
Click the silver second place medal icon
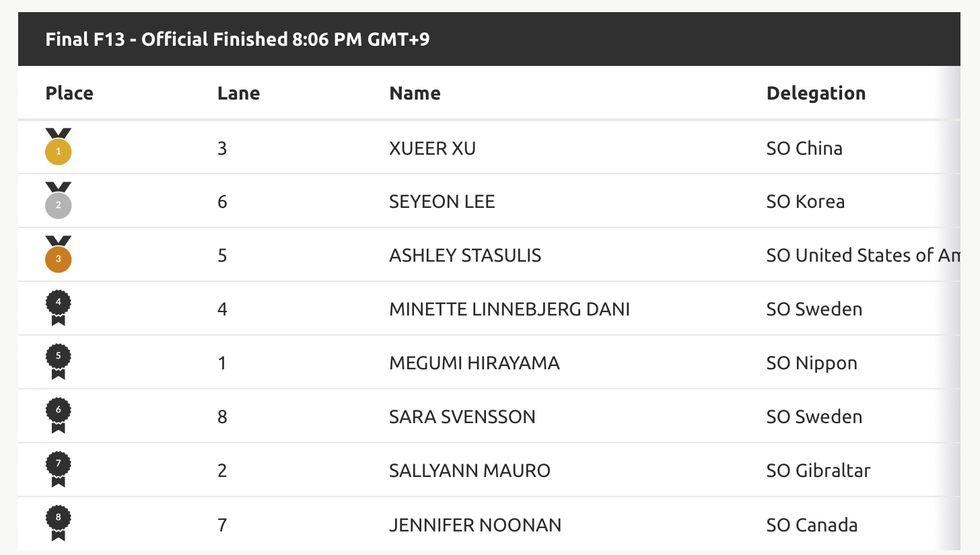[x=58, y=200]
